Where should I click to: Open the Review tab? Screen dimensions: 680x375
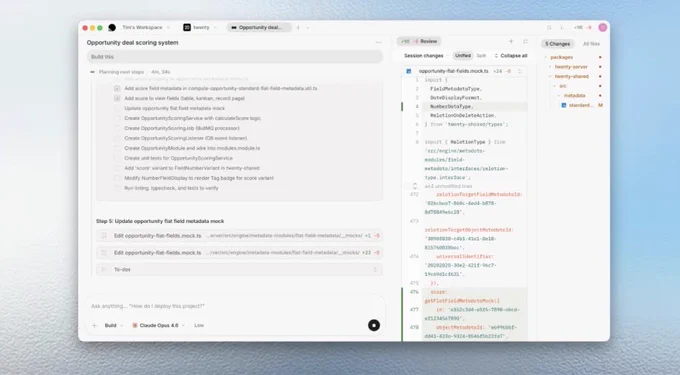click(x=418, y=41)
